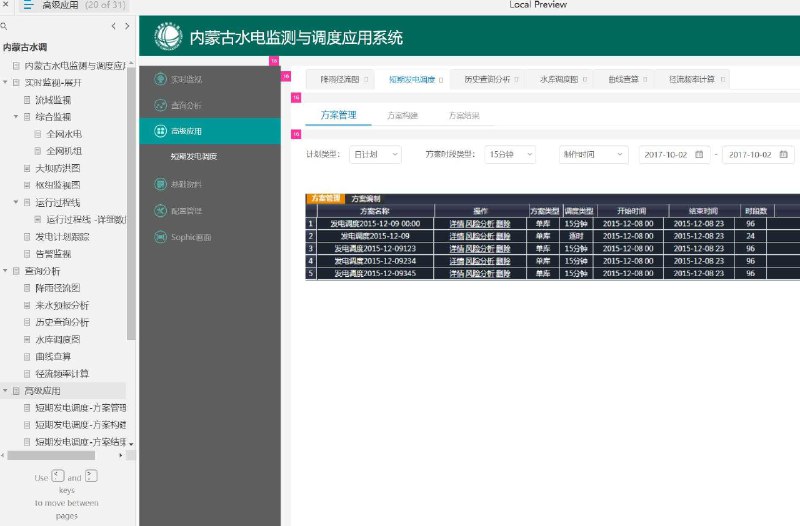Click the start date field 2017-10-02

pos(674,154)
